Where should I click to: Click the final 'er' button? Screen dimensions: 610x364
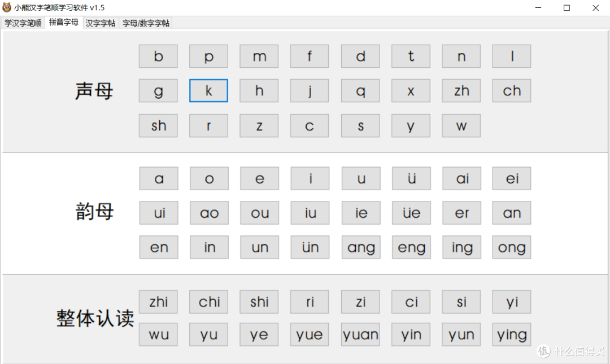click(462, 213)
